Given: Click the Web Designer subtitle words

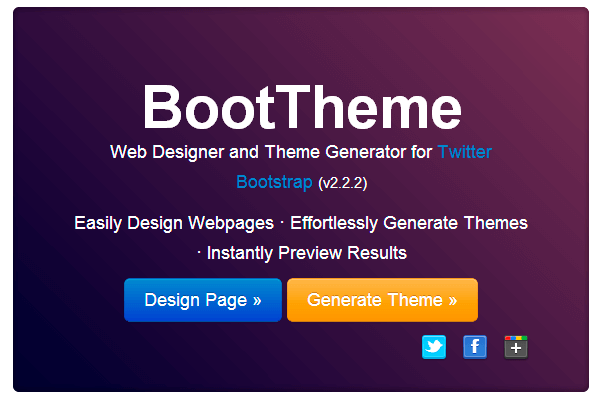Looking at the screenshot, I should (161, 153).
